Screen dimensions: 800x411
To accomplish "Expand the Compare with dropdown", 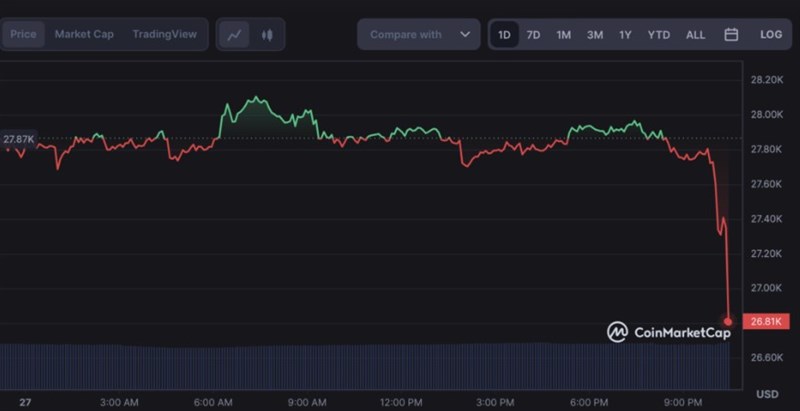I will coord(418,34).
